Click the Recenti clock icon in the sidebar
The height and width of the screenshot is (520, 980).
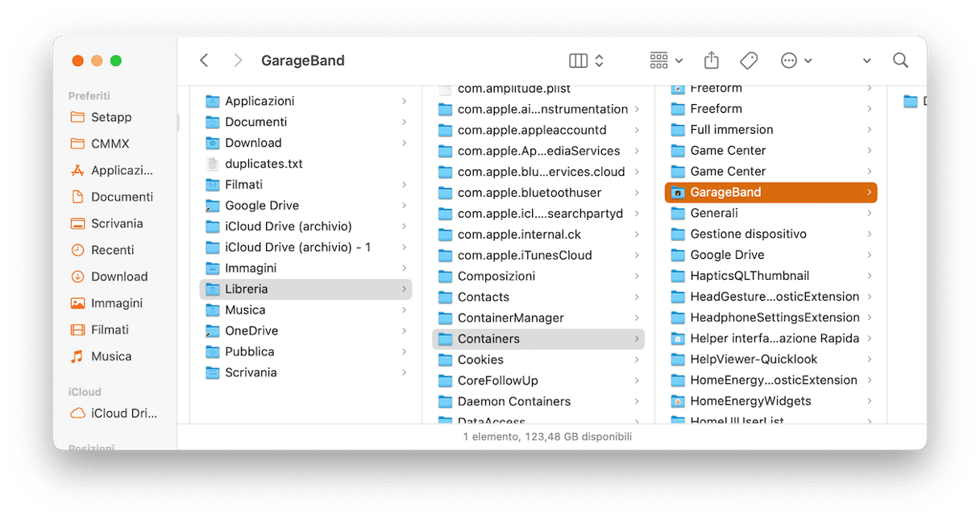click(x=77, y=250)
